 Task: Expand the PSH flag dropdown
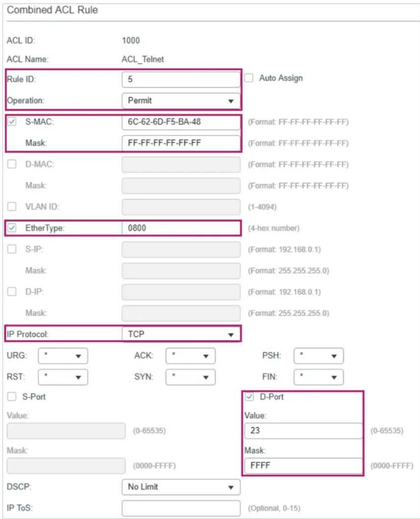click(318, 356)
